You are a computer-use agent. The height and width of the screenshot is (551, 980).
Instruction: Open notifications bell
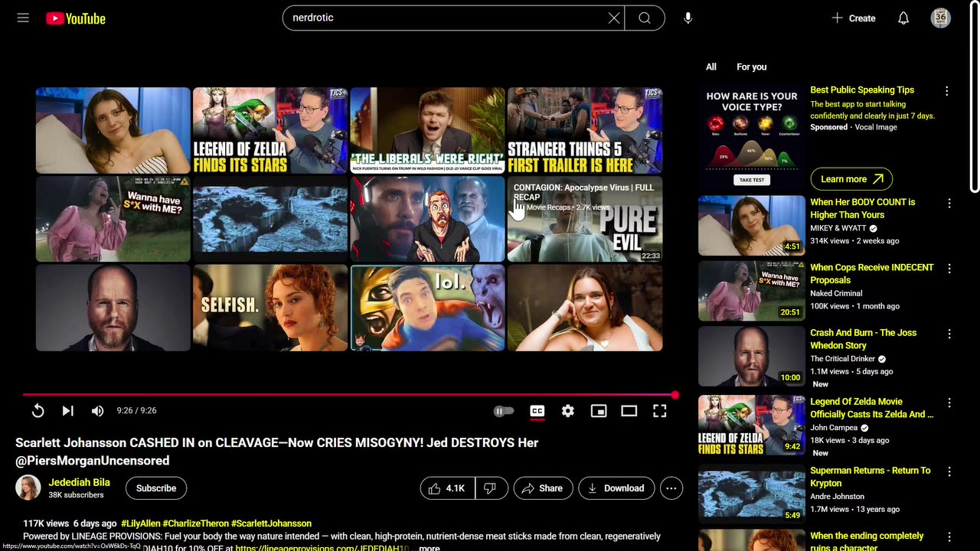(x=903, y=18)
